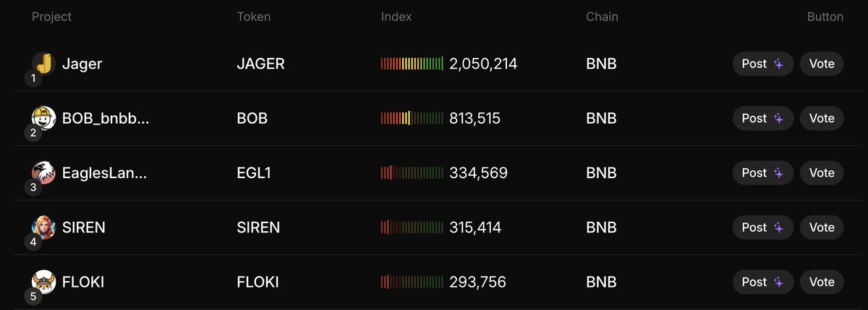The width and height of the screenshot is (868, 310).
Task: Click the Chain column header
Action: tap(602, 17)
